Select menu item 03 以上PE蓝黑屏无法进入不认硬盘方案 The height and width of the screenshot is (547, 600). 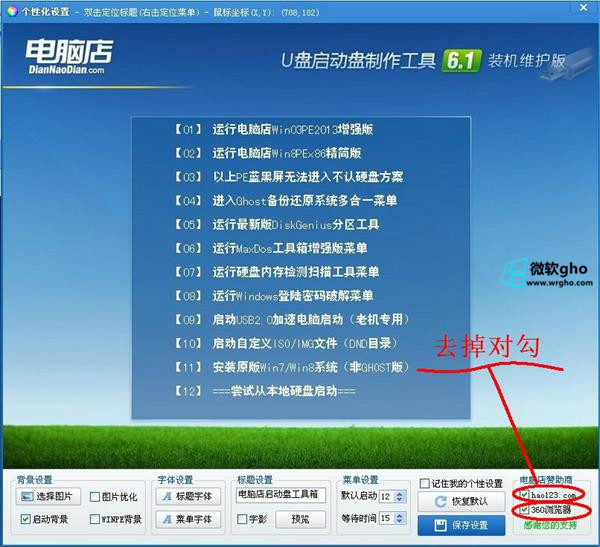[289, 177]
